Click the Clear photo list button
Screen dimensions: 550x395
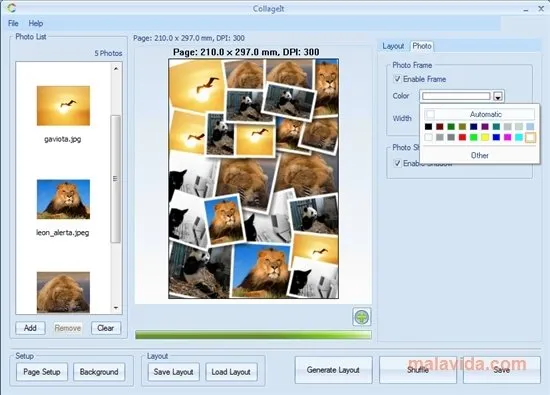tap(106, 328)
